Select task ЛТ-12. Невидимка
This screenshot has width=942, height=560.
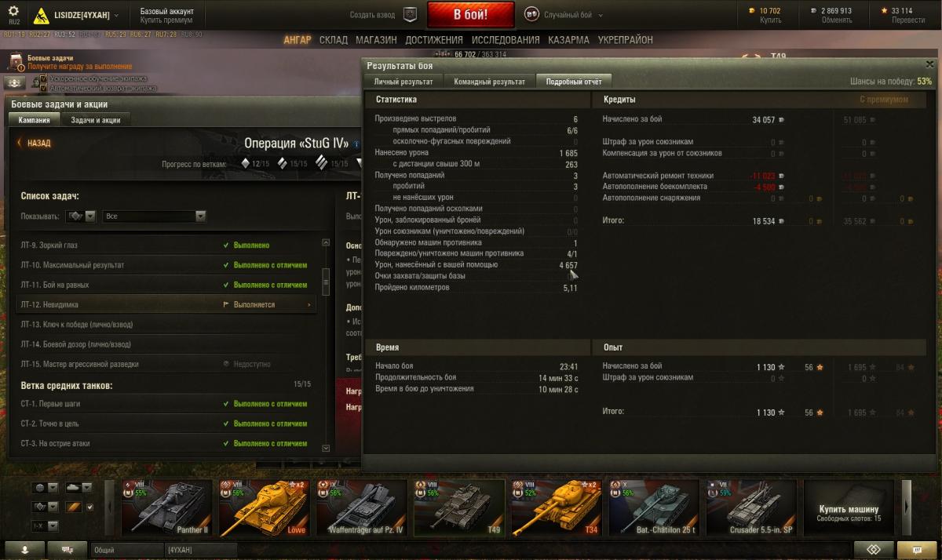(166, 304)
